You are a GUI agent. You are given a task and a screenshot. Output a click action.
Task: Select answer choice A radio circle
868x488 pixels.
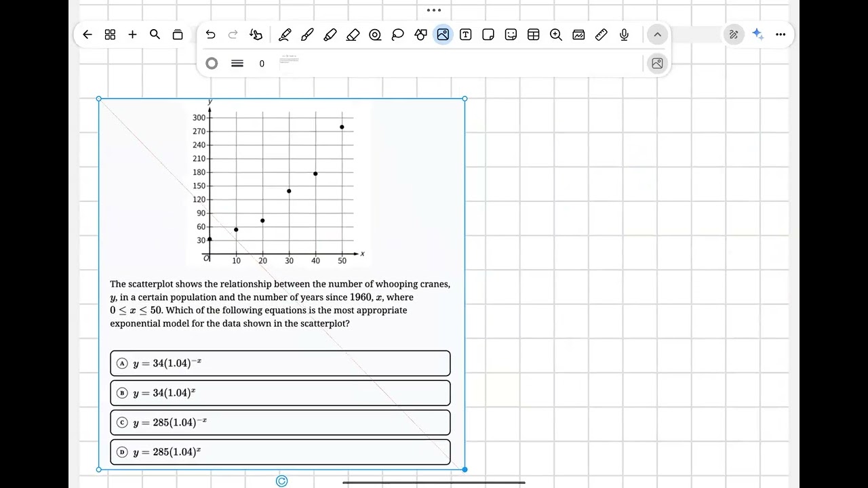tap(122, 363)
